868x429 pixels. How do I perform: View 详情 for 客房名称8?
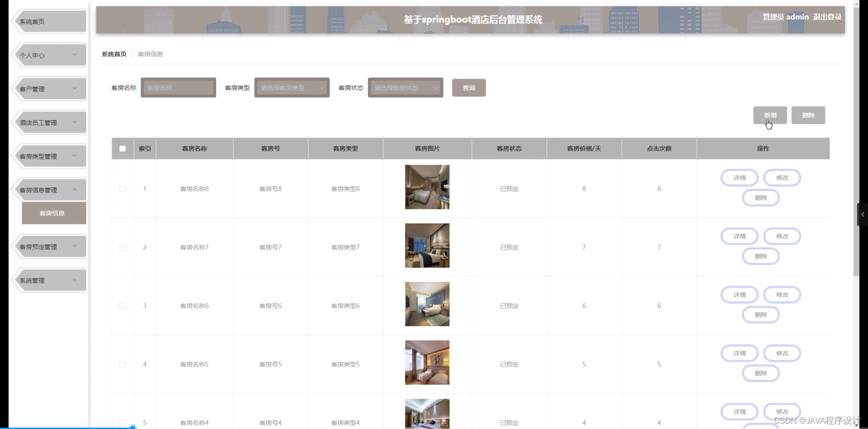coord(740,177)
